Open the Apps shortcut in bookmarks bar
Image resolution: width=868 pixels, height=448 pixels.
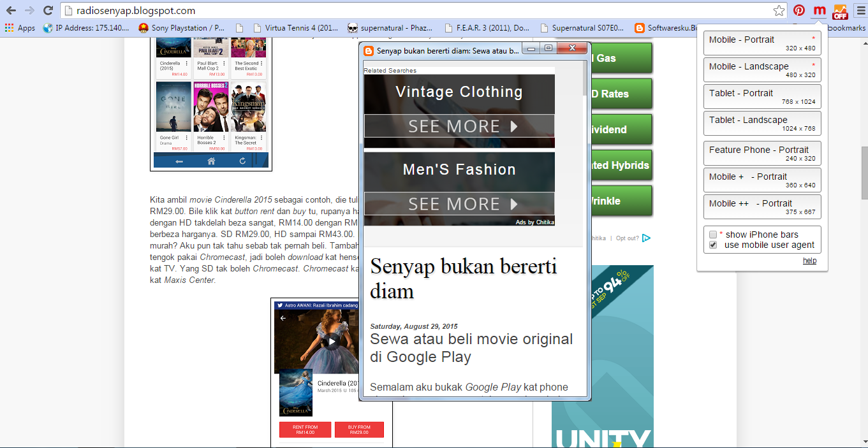pos(20,28)
